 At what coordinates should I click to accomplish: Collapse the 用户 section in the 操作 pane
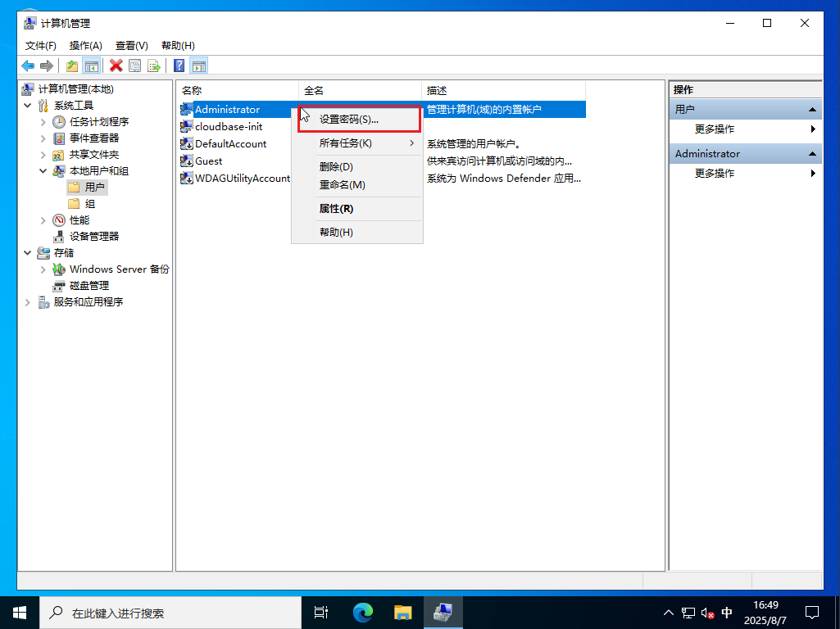click(x=812, y=109)
